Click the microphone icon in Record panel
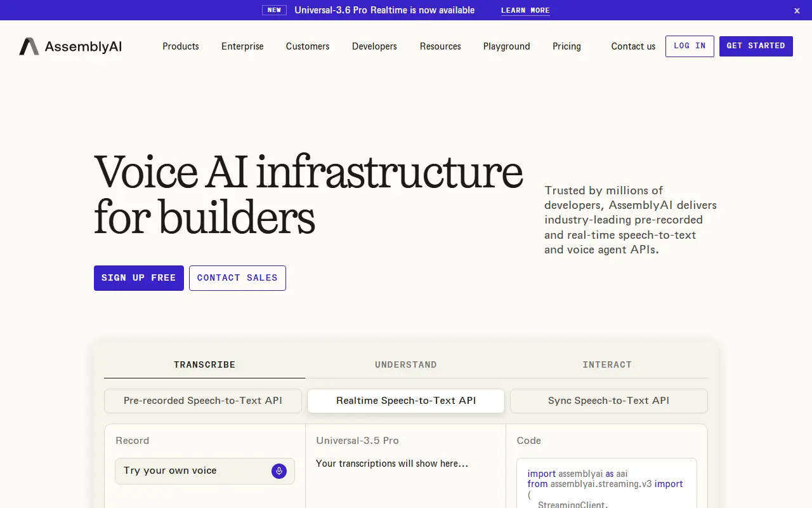This screenshot has width=812, height=508. tap(279, 471)
